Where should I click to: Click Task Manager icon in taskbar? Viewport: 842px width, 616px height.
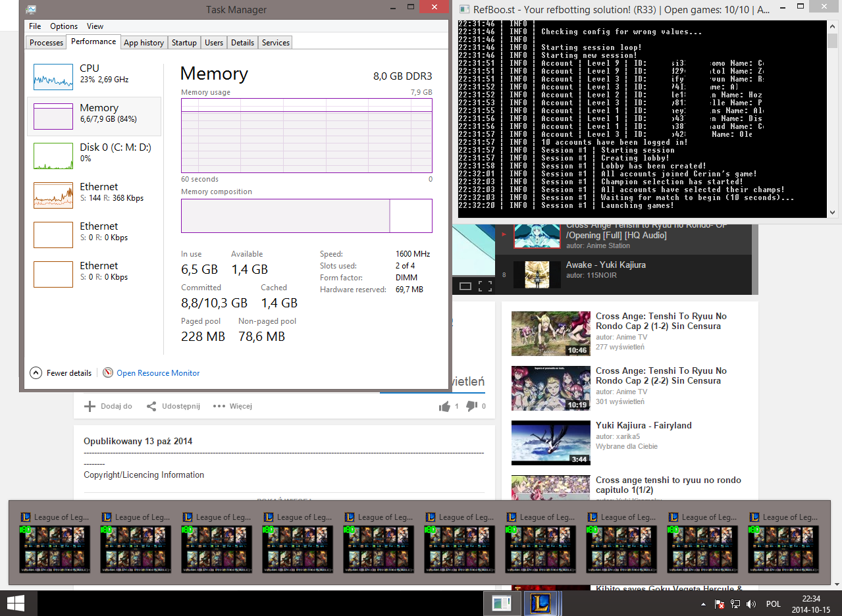pos(501,603)
